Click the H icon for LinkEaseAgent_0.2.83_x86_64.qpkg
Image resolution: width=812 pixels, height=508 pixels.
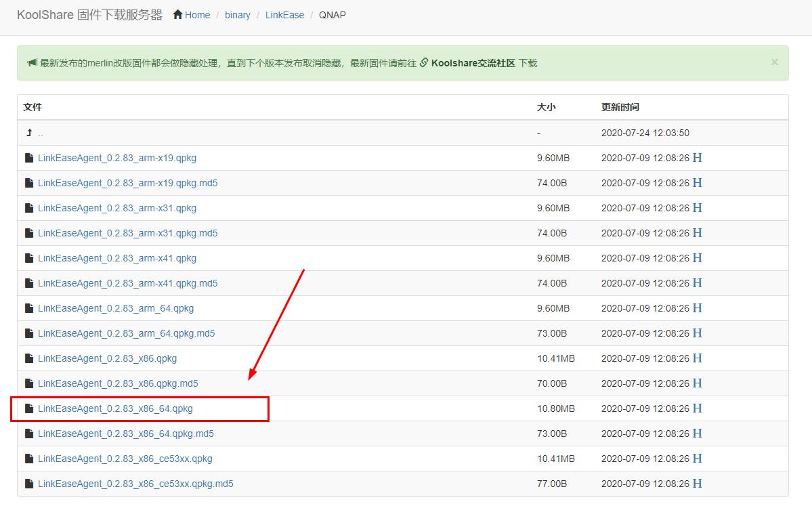point(697,408)
